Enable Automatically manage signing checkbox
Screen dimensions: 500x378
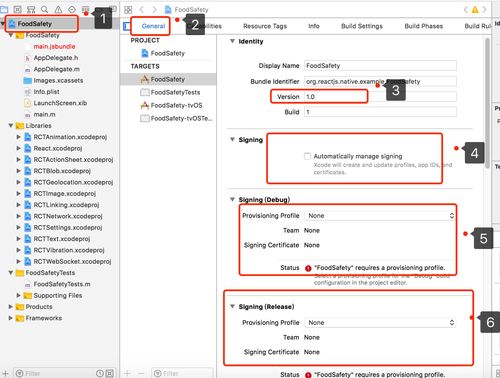coord(307,156)
